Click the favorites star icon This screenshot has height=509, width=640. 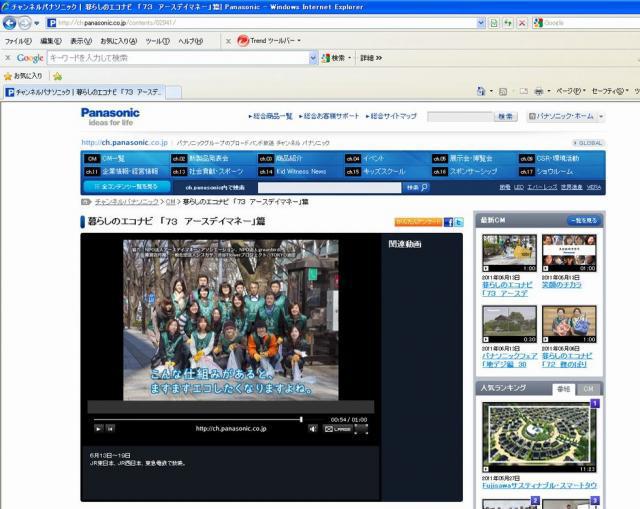[x=9, y=75]
